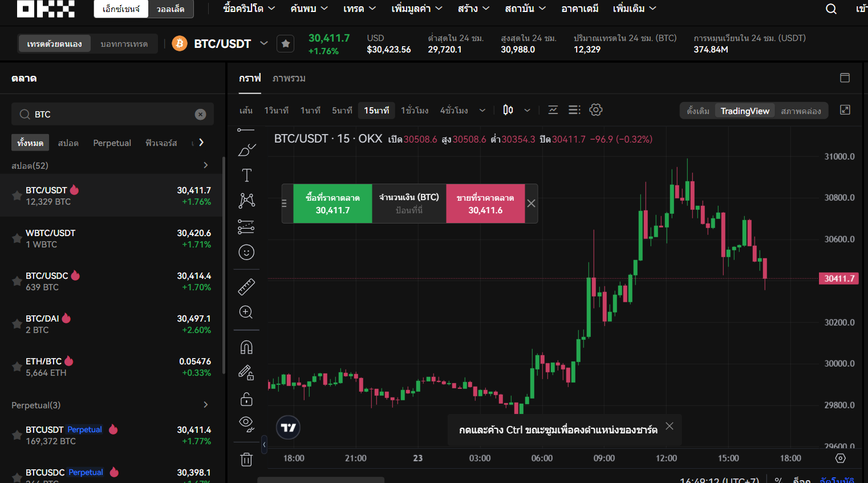Select the trend line drawing tool

[246, 131]
